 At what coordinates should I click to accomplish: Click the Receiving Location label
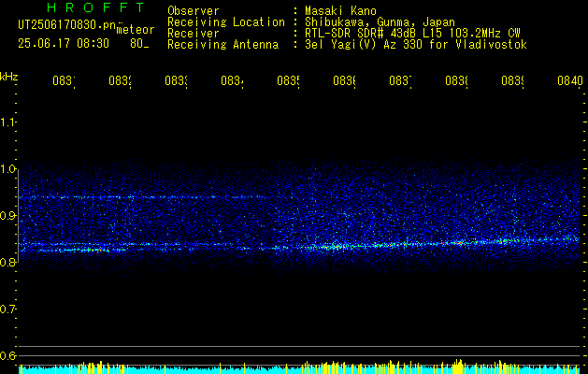[x=226, y=22]
